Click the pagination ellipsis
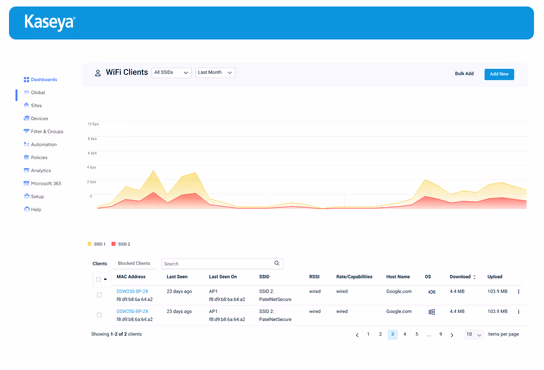 (x=429, y=335)
